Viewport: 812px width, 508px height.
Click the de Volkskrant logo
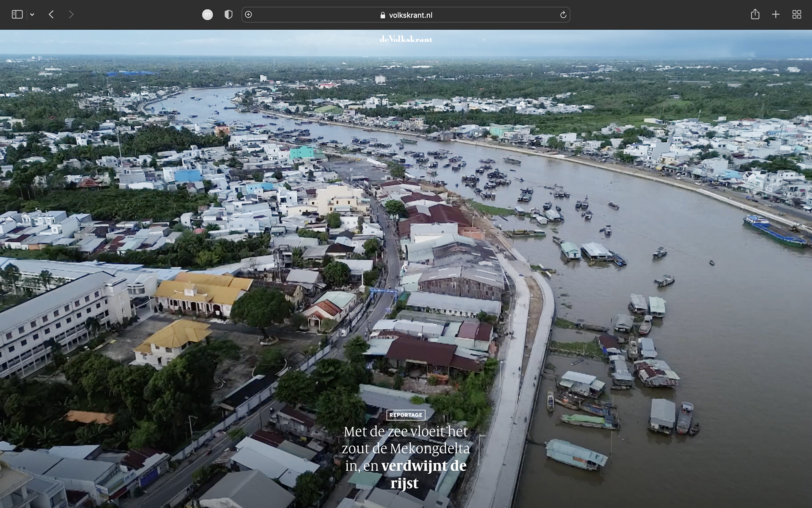(406, 39)
